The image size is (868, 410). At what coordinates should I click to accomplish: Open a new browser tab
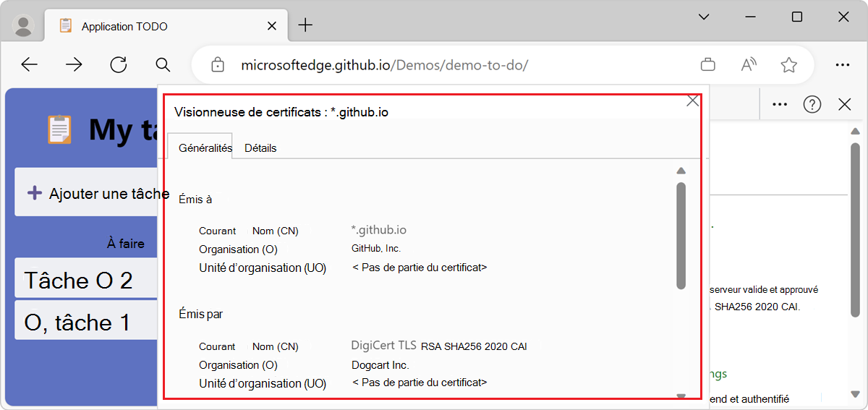(x=306, y=25)
